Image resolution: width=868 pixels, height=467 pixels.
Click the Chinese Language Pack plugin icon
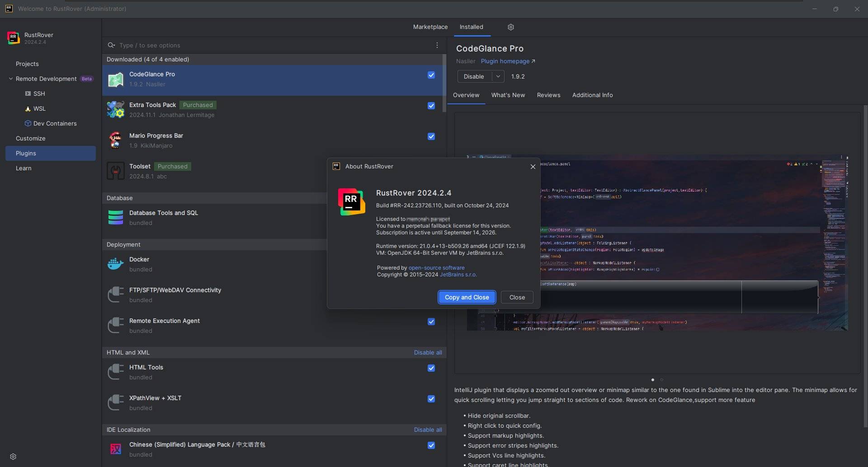tap(116, 449)
